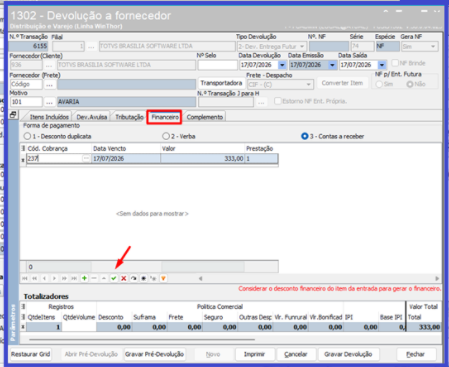Viewport: 449px width, 367px height.
Task: Click Nº Selo input field
Action: [x=218, y=65]
